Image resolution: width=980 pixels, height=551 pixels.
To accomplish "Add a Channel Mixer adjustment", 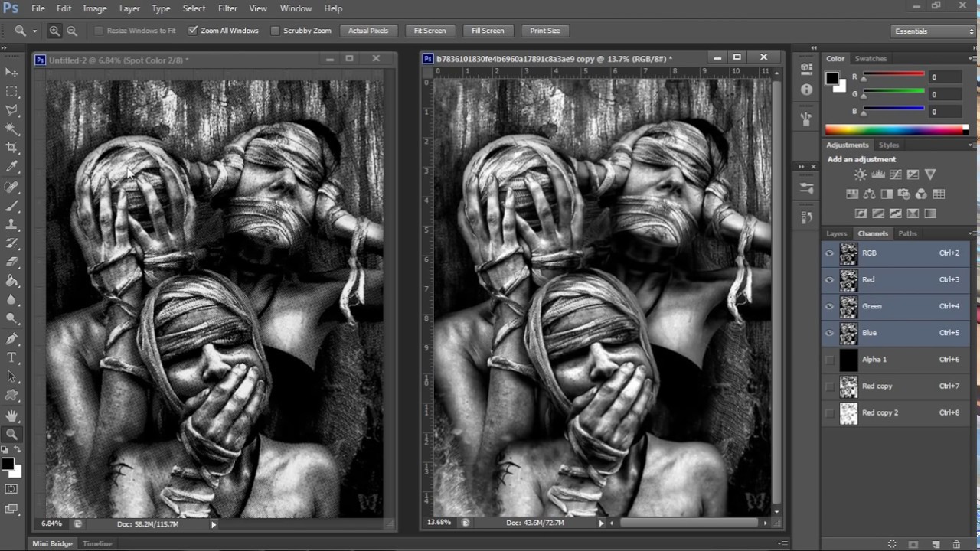I will click(921, 194).
